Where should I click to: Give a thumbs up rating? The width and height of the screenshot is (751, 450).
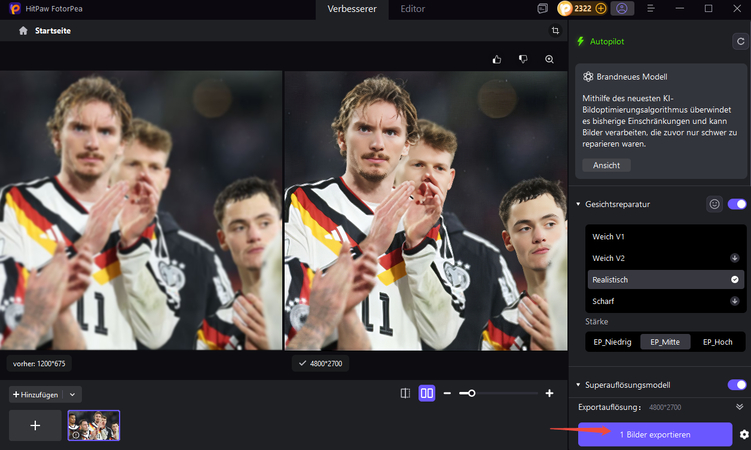tap(497, 59)
